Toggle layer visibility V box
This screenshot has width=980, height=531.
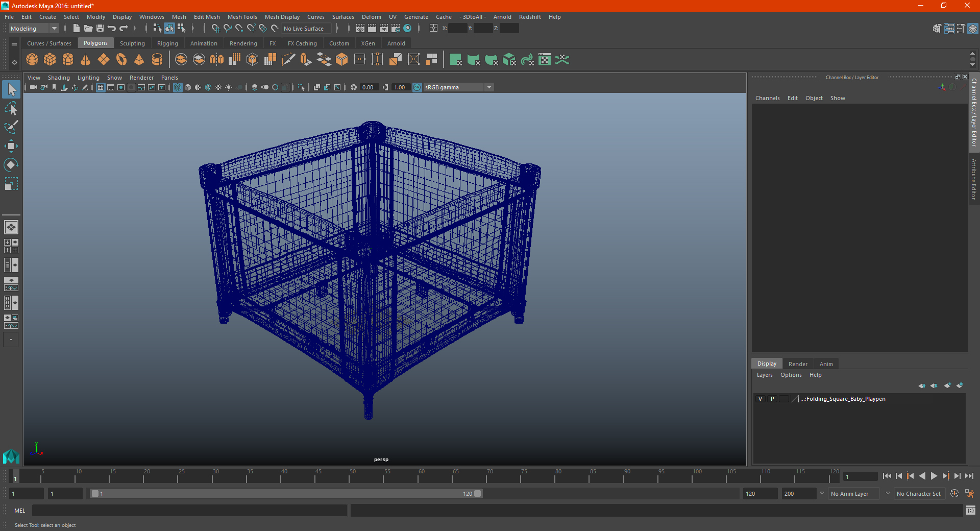click(760, 399)
